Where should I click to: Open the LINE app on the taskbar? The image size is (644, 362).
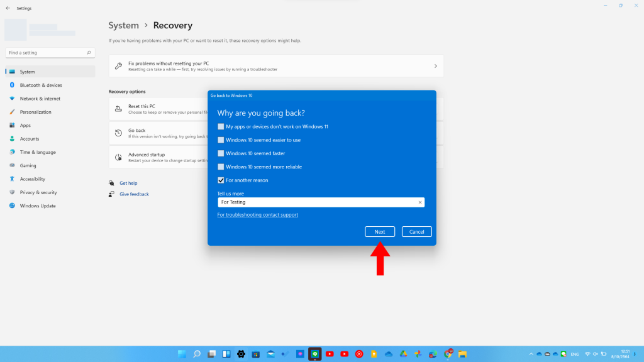point(315,354)
